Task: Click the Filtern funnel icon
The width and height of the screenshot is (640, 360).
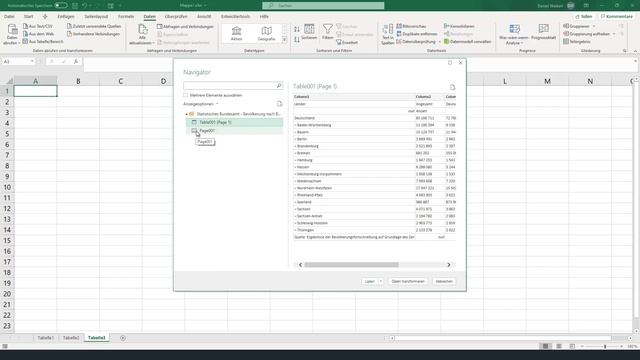Action: coord(327,32)
